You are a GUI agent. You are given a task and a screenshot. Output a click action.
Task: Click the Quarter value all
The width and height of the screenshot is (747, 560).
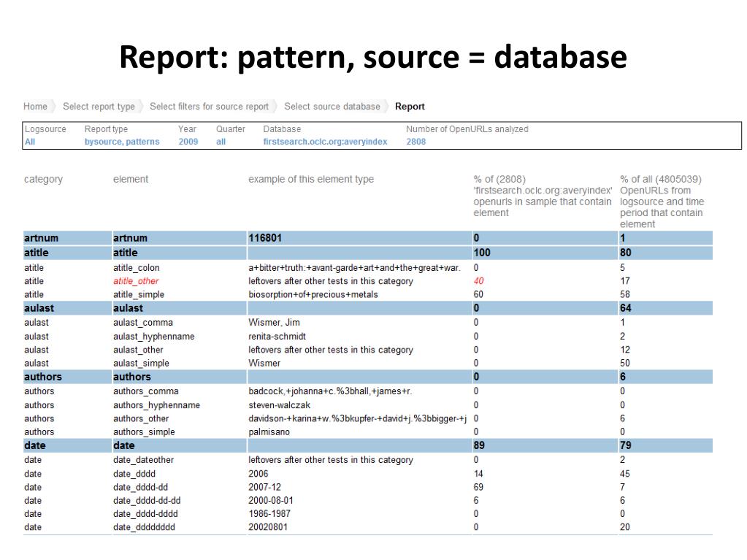[221, 142]
